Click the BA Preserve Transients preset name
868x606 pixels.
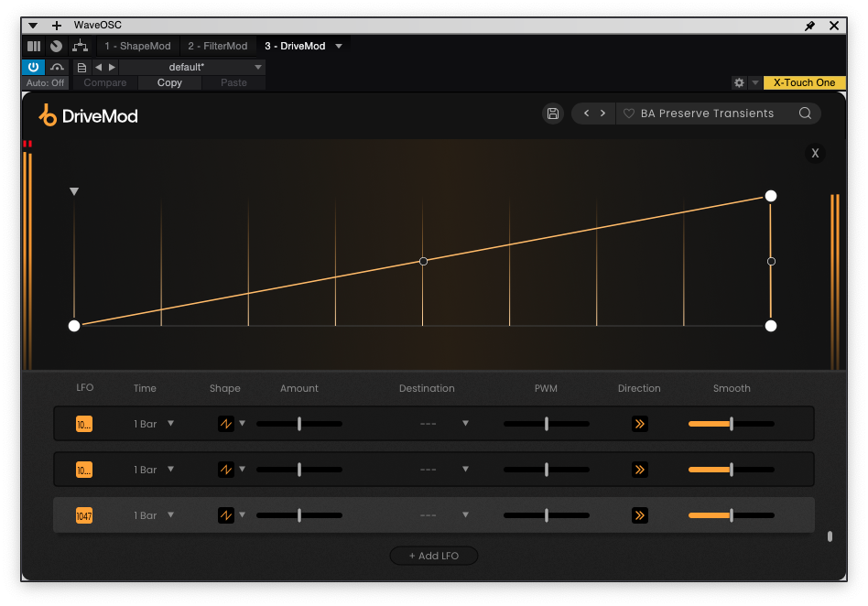coord(707,114)
